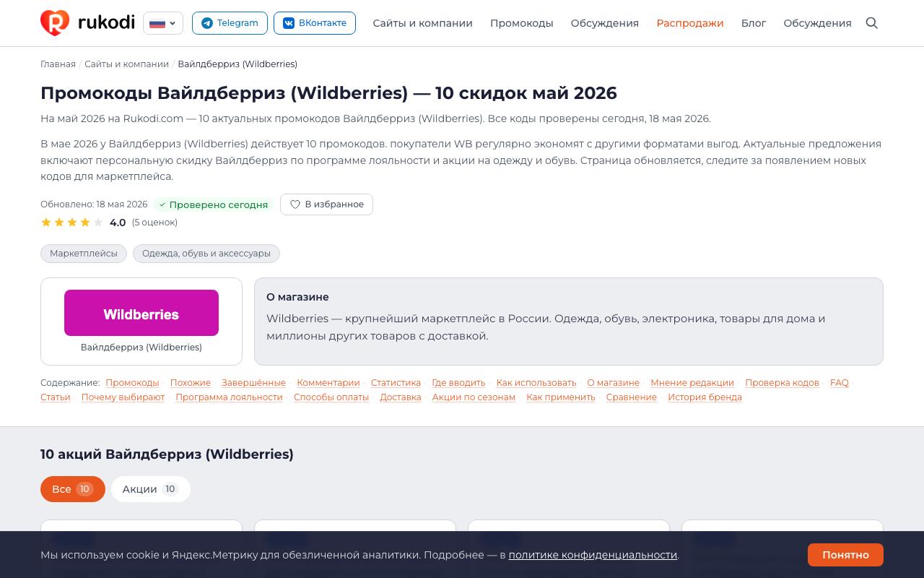Jump to Мнение редакции section
The image size is (924, 578).
pyautogui.click(x=692, y=383)
